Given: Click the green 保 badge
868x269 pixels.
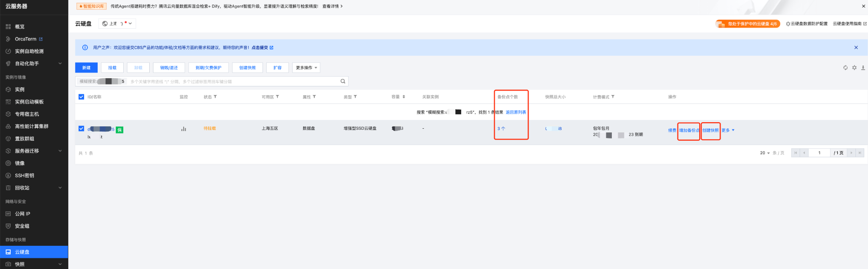Looking at the screenshot, I should (119, 130).
